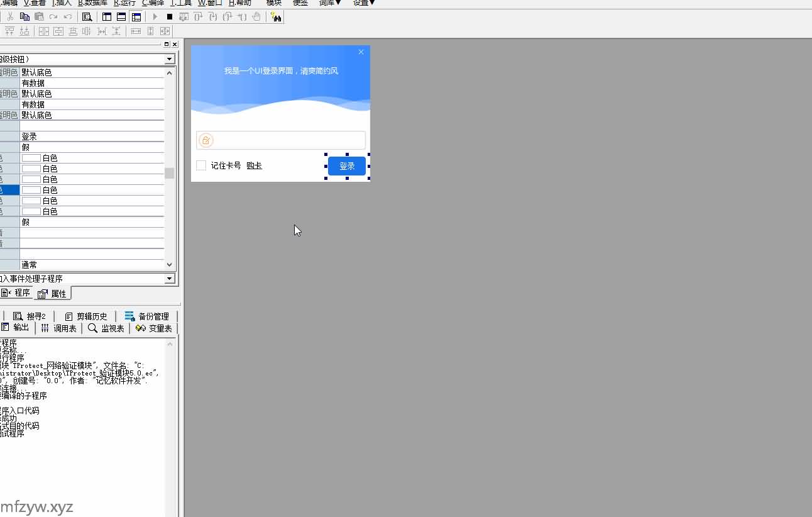Toggle the 记住卡号 checkbox

(x=201, y=165)
